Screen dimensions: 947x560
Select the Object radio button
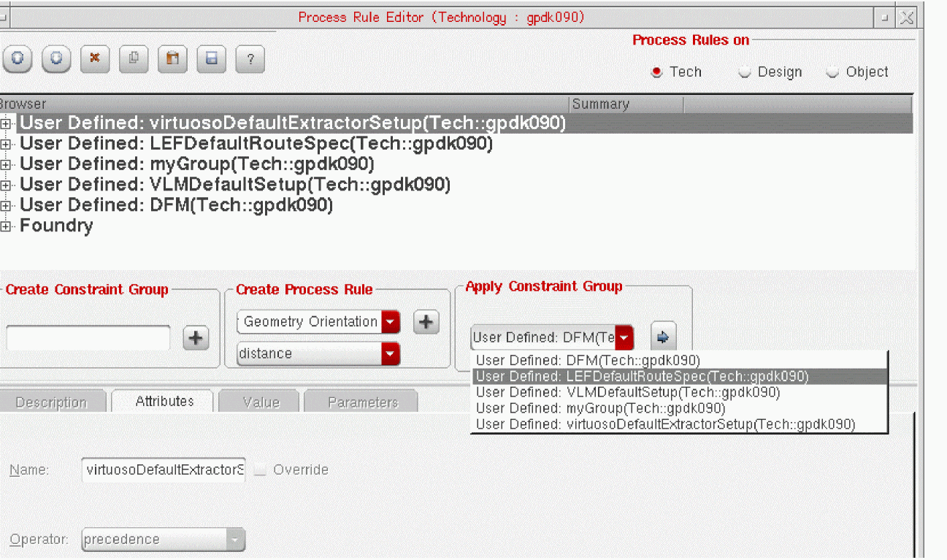[832, 72]
